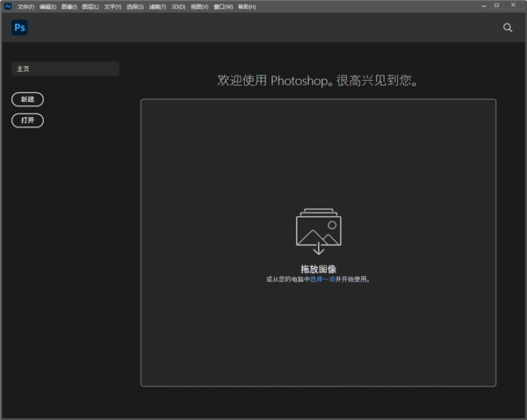This screenshot has width=527, height=420.
Task: Click the drop-image picture icon
Action: (318, 231)
